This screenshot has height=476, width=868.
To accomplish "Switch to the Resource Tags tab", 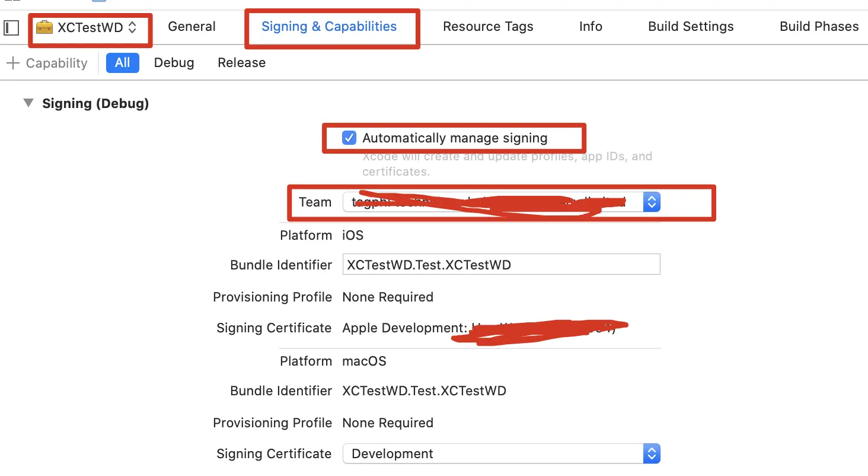I will pyautogui.click(x=488, y=27).
